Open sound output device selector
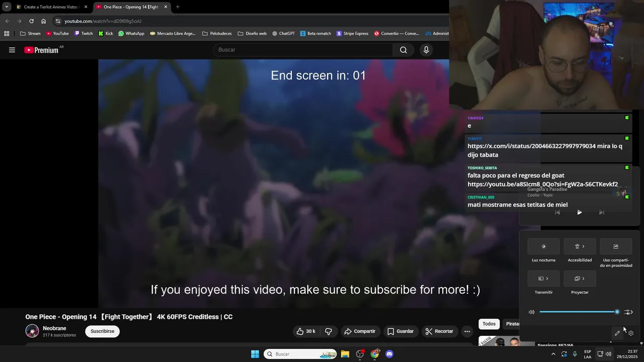Viewport: 644px width, 362px height. click(x=628, y=312)
